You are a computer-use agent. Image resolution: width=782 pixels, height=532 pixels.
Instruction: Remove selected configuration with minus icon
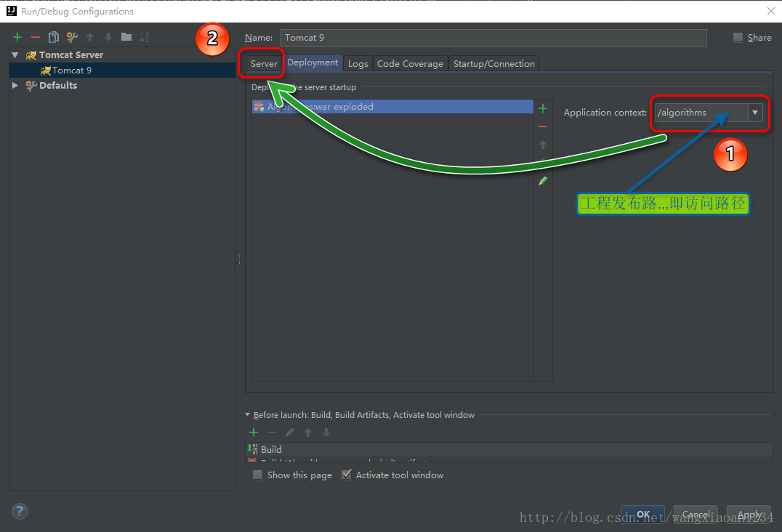[x=36, y=37]
